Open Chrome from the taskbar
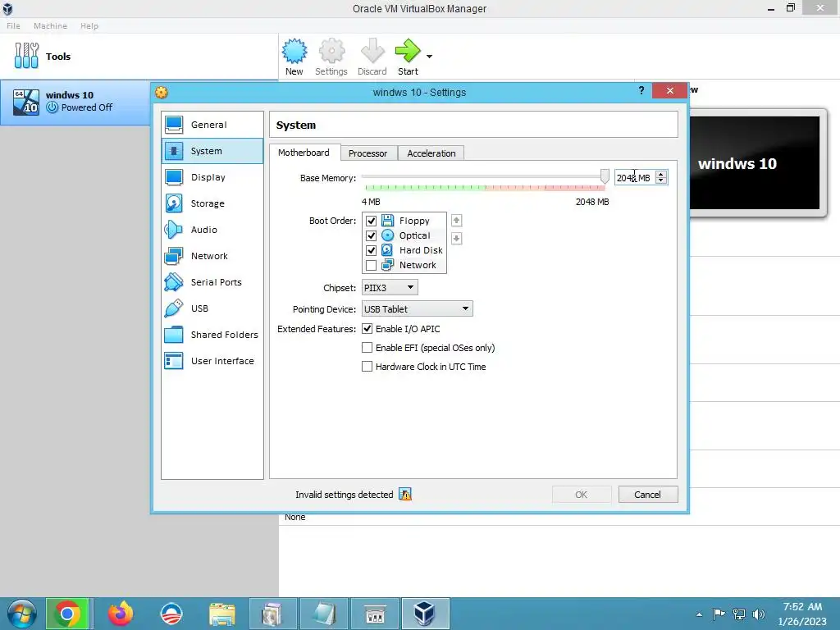This screenshot has width=840, height=630. pyautogui.click(x=67, y=614)
